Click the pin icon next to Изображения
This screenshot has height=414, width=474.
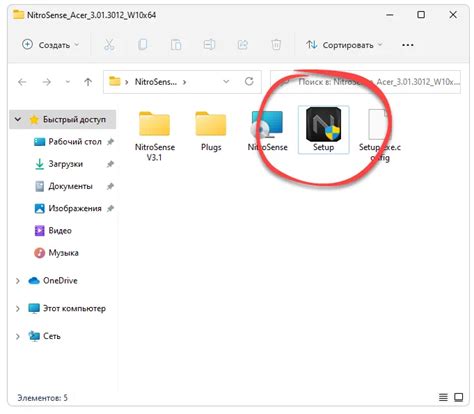[110, 209]
